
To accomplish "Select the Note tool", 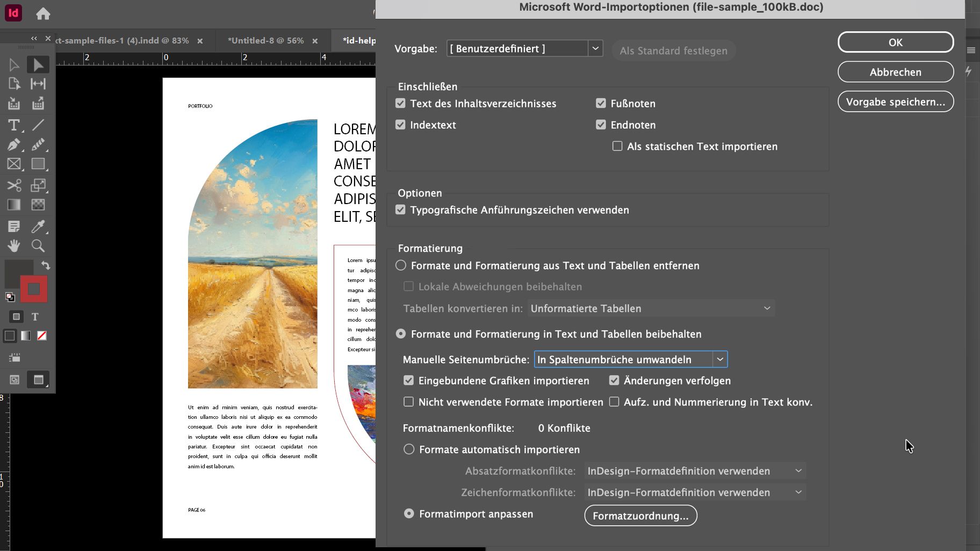I will [14, 226].
